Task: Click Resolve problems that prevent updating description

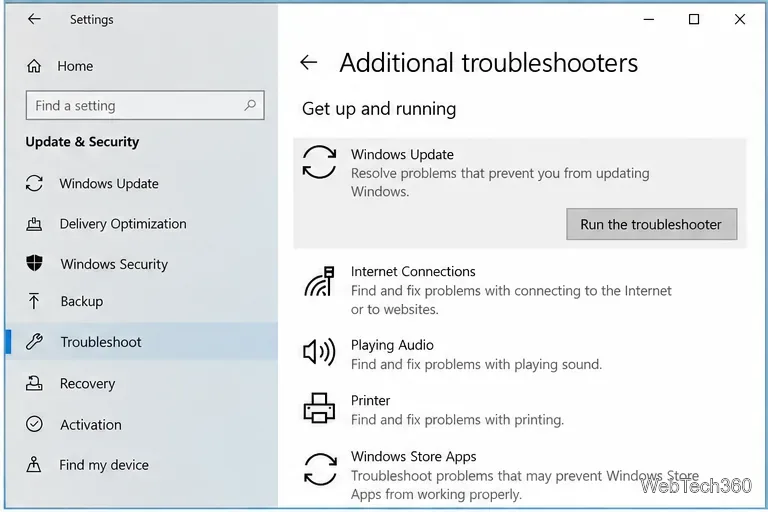Action: coord(500,182)
